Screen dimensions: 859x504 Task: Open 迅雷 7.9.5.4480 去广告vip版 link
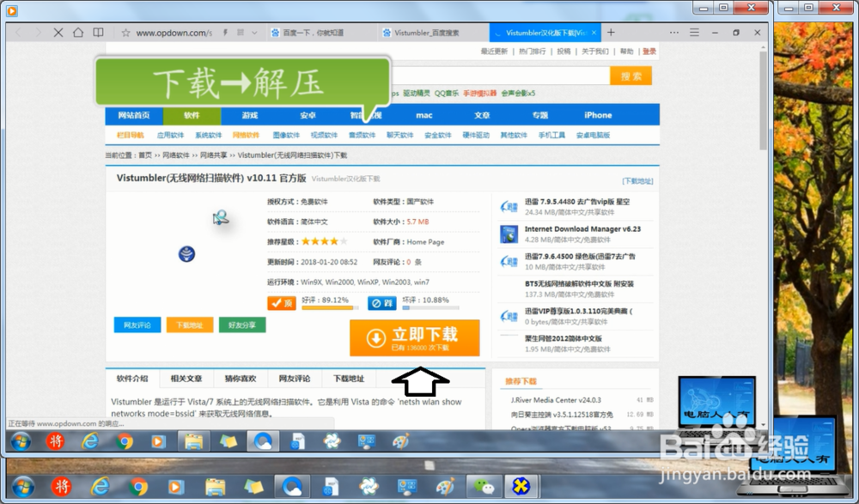point(577,202)
